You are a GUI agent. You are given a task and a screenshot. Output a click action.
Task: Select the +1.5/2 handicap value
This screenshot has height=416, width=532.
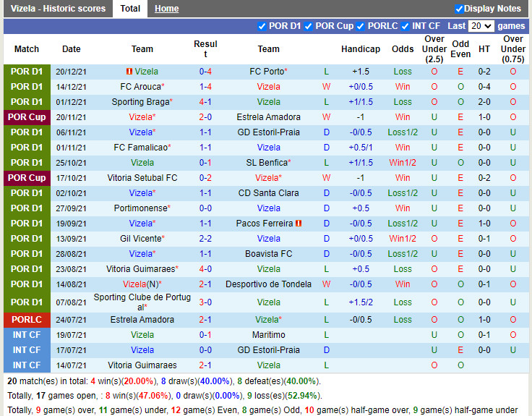(360, 302)
